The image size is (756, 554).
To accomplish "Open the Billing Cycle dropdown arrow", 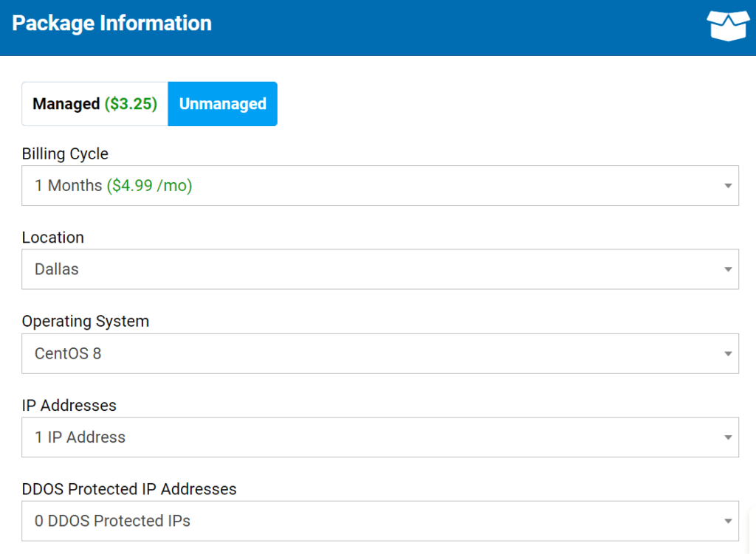I will (727, 185).
